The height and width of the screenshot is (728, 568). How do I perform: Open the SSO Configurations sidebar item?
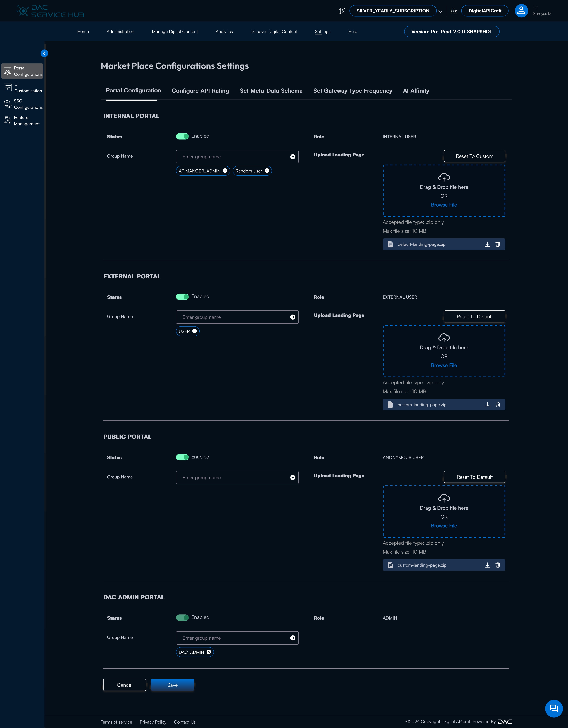(x=22, y=104)
